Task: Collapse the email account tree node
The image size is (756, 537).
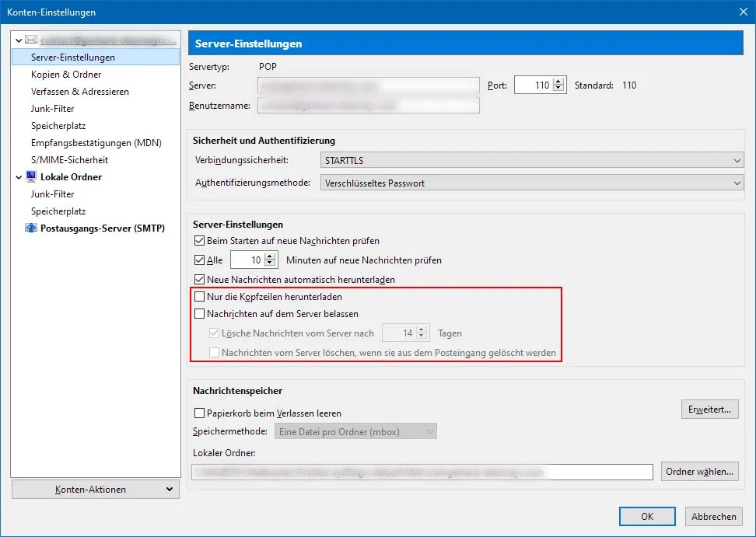Action: (x=19, y=40)
